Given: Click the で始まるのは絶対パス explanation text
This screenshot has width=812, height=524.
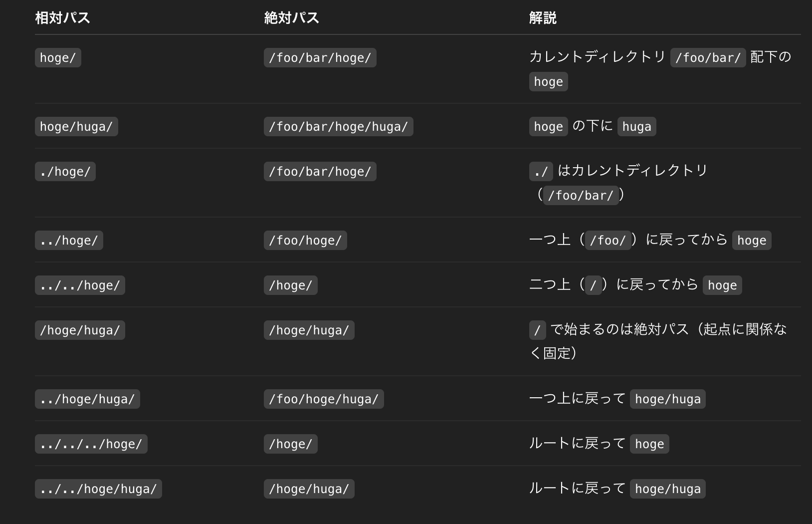Looking at the screenshot, I should [618, 329].
